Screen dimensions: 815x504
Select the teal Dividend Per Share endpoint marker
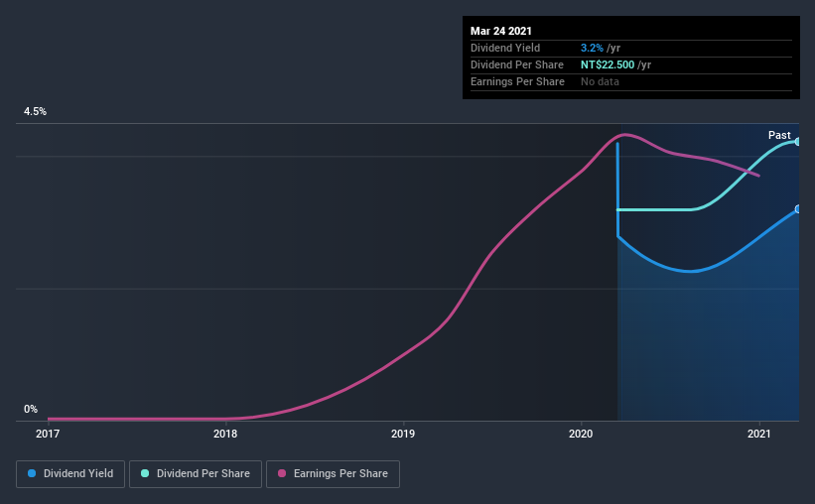click(x=798, y=141)
